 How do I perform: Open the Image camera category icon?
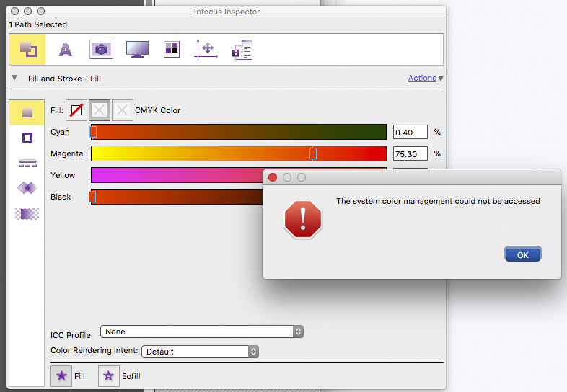click(101, 50)
